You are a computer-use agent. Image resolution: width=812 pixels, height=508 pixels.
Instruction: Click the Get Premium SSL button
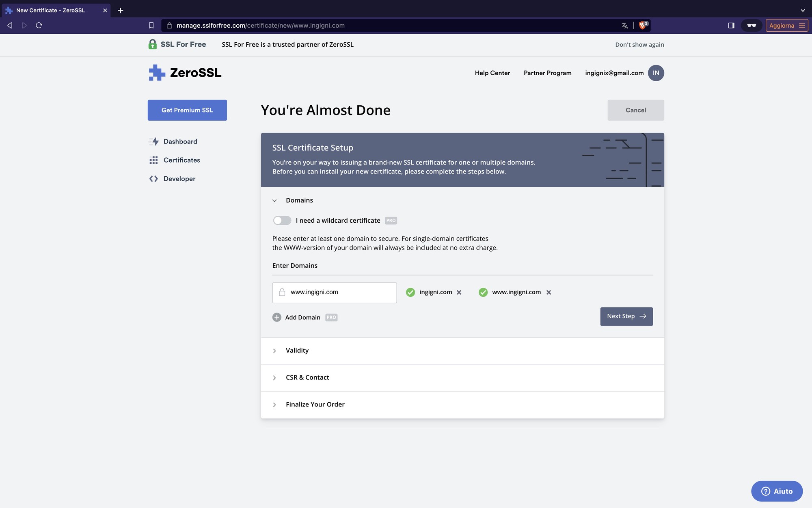tap(187, 110)
